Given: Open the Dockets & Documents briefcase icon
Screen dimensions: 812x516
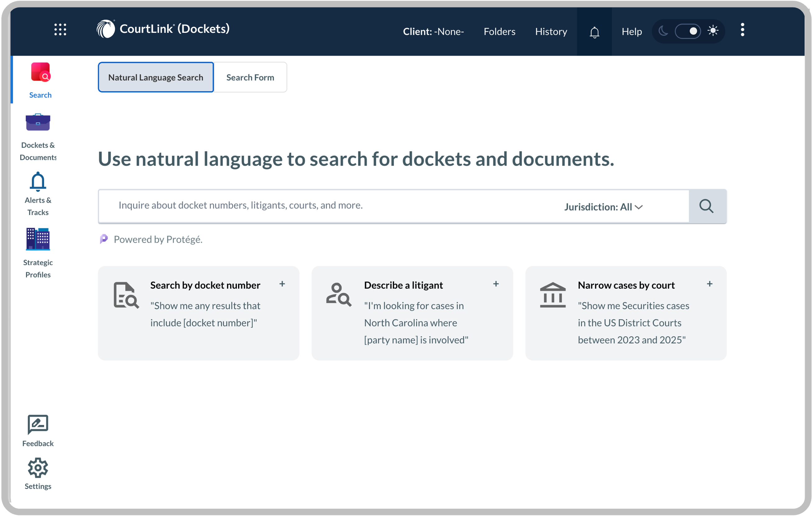Looking at the screenshot, I should (x=38, y=123).
